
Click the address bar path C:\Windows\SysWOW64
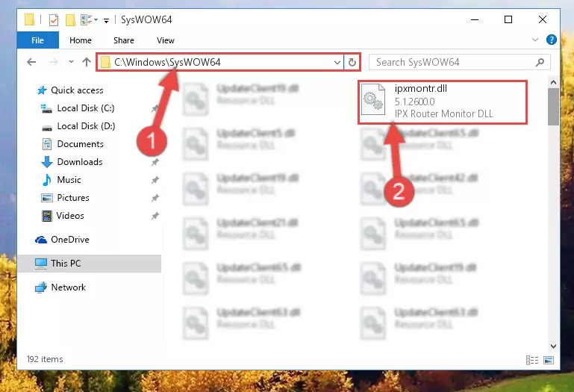167,62
